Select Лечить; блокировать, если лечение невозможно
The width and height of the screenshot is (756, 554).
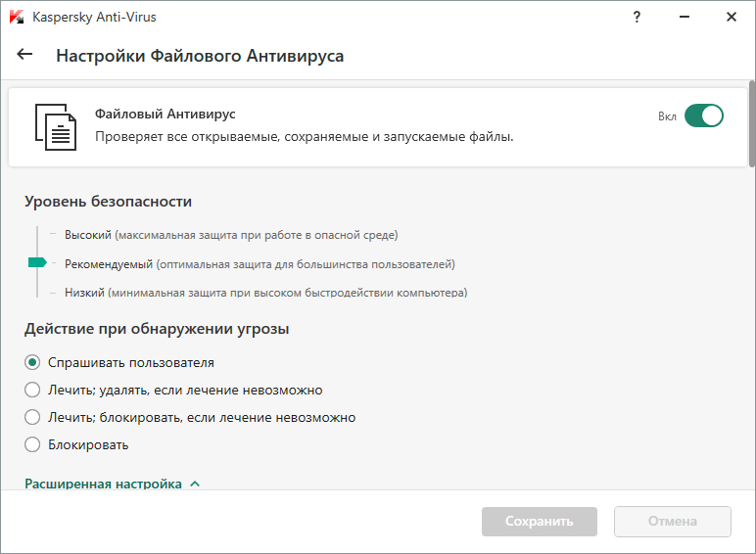(32, 417)
